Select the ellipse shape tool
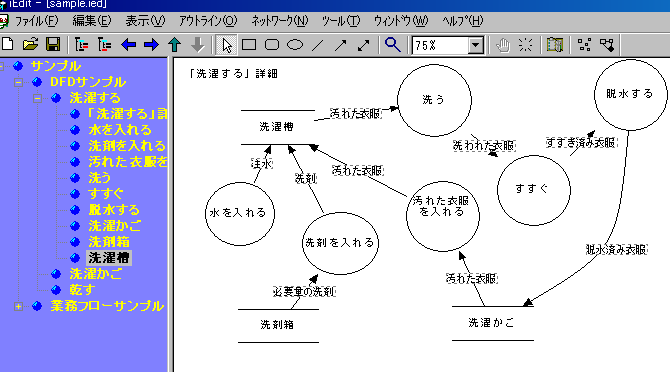Viewport: 670px width, 372px height. [295, 44]
